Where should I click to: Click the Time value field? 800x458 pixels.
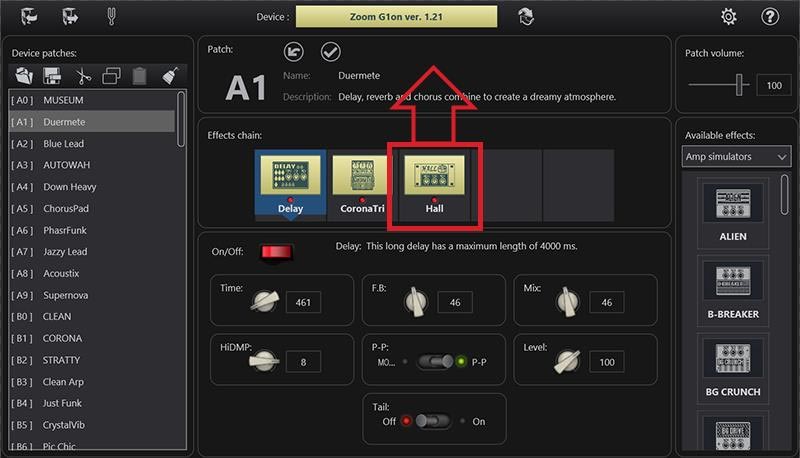[303, 303]
